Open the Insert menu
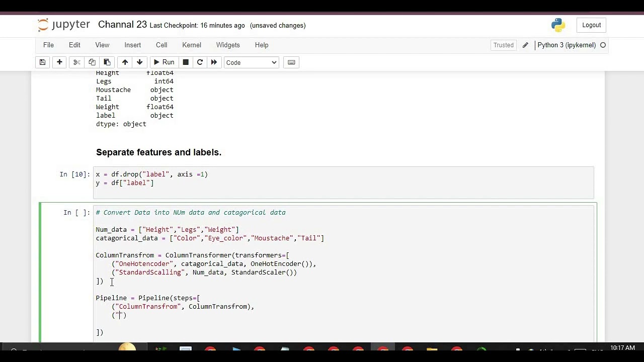 (x=133, y=45)
